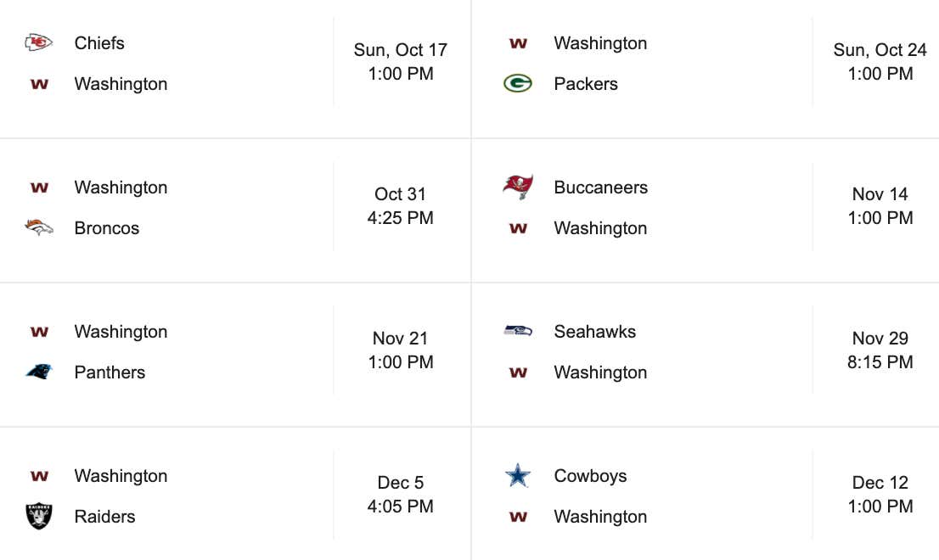This screenshot has height=560, width=939.
Task: Select the Nov 29 8:15 PM game
Action: click(x=880, y=350)
